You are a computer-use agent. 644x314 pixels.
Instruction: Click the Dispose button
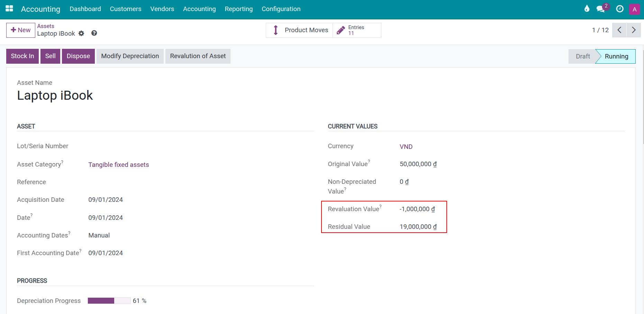pyautogui.click(x=78, y=56)
